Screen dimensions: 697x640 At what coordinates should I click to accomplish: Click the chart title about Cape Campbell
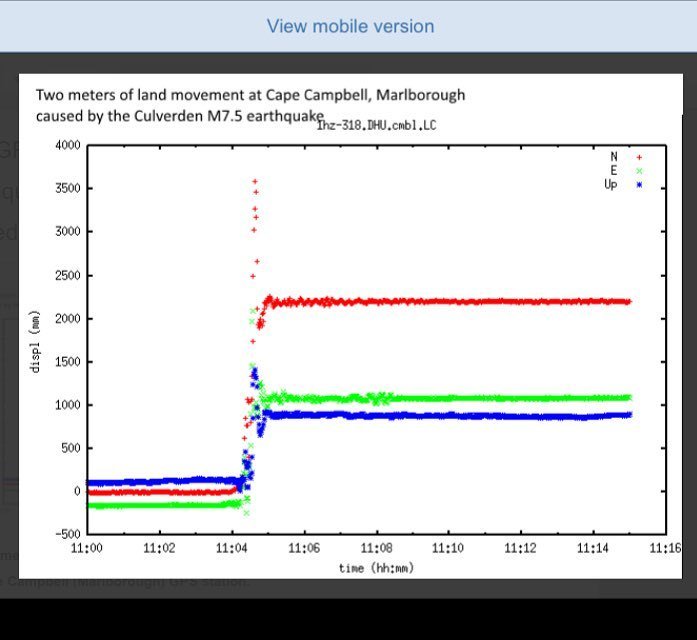pyautogui.click(x=250, y=105)
